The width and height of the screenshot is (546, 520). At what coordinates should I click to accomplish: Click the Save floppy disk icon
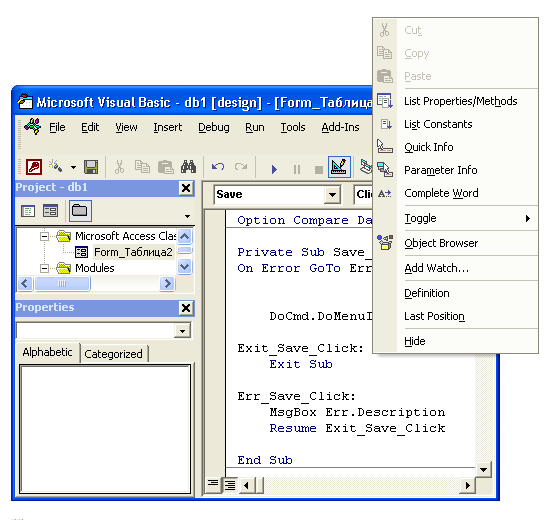pyautogui.click(x=91, y=167)
